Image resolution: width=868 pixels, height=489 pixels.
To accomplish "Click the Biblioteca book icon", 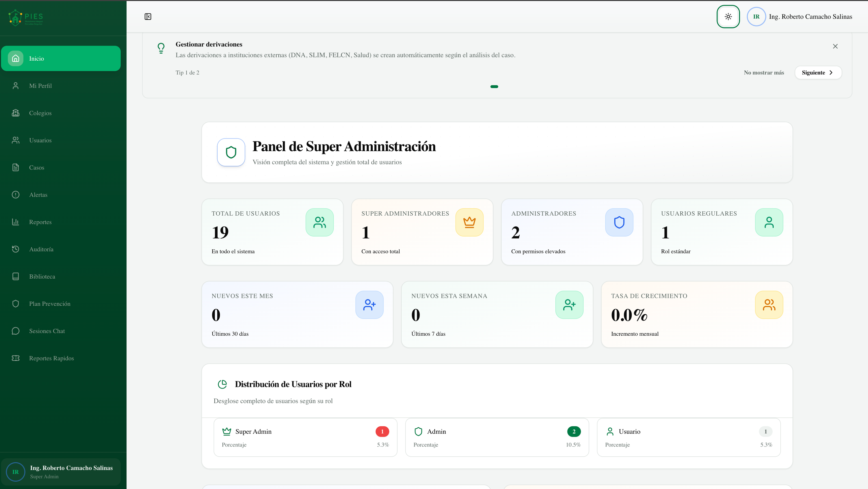I will pos(15,276).
